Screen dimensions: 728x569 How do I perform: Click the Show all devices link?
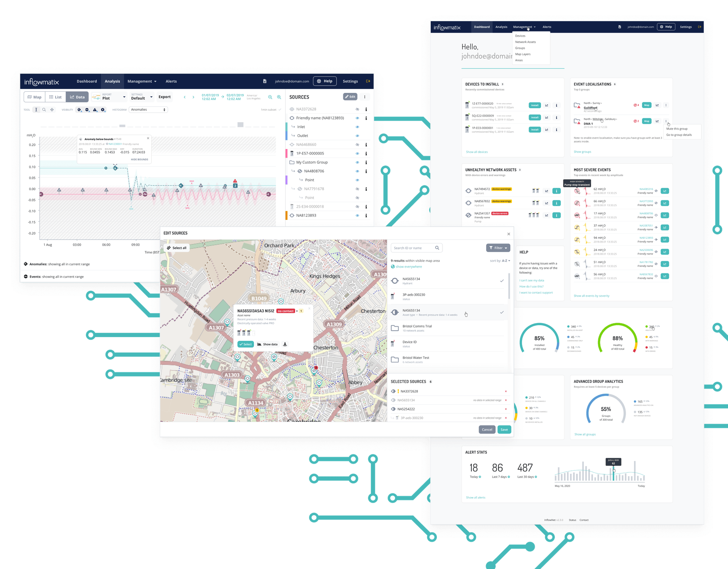click(x=477, y=152)
